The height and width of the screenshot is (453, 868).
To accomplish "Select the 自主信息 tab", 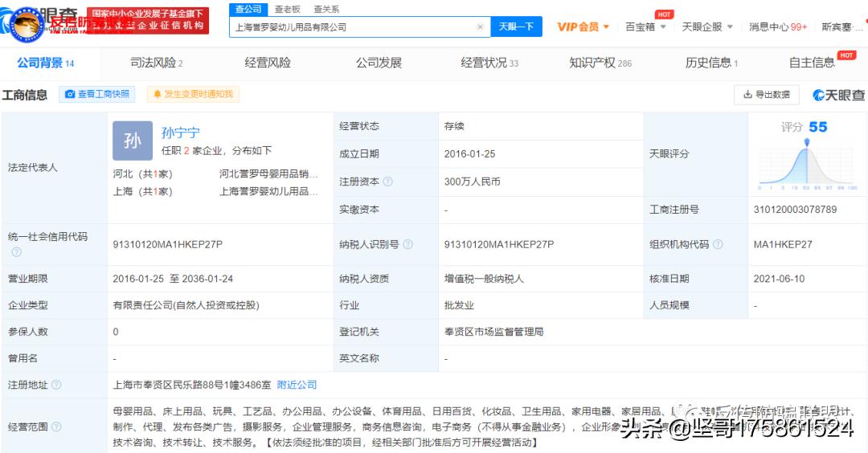I will point(812,63).
